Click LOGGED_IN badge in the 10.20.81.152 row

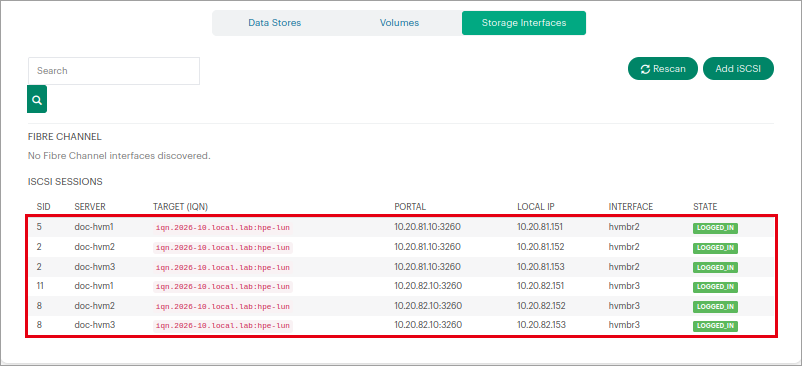click(716, 248)
